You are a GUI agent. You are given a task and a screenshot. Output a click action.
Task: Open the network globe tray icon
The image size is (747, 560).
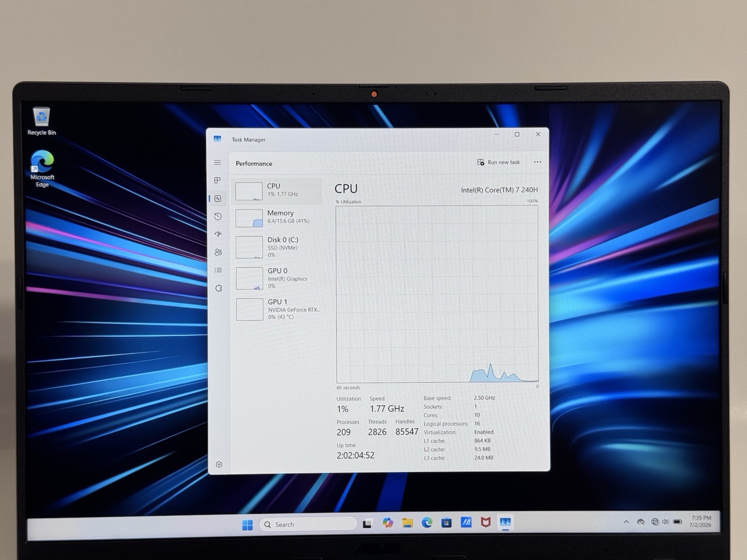(655, 522)
